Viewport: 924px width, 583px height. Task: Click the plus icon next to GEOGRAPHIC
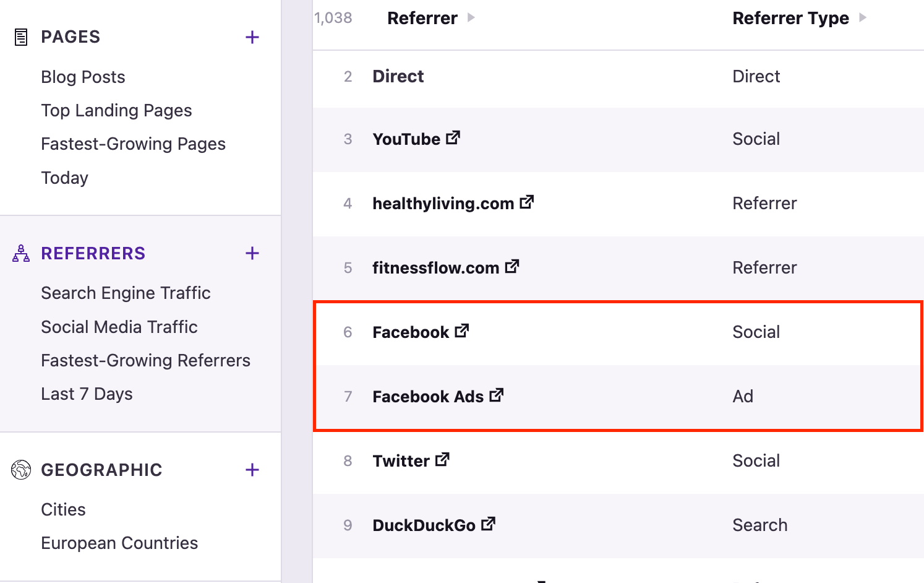click(x=252, y=470)
